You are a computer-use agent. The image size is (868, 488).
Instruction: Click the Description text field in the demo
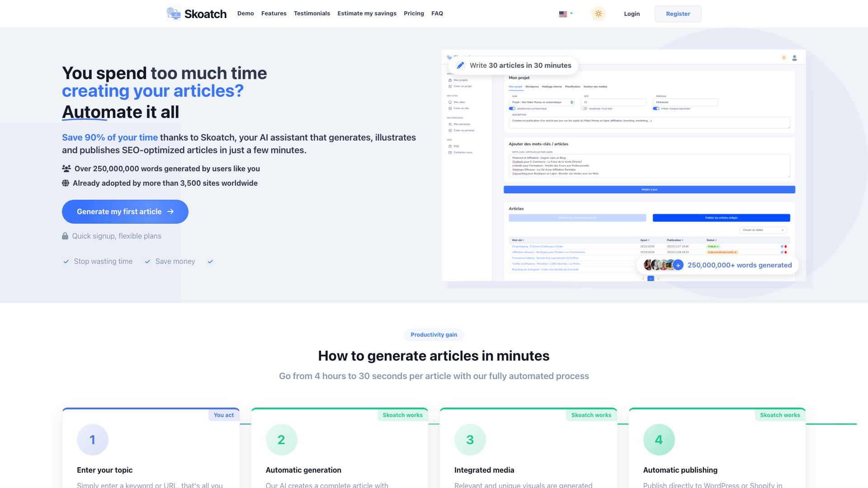(649, 122)
